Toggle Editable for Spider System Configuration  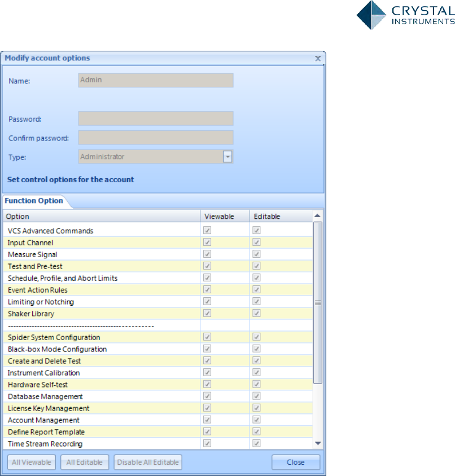[256, 337]
